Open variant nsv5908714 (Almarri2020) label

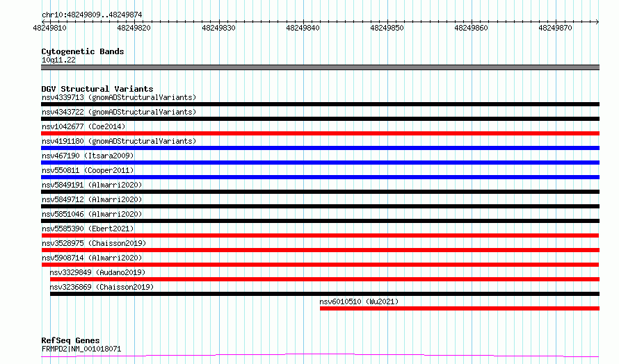92,258
